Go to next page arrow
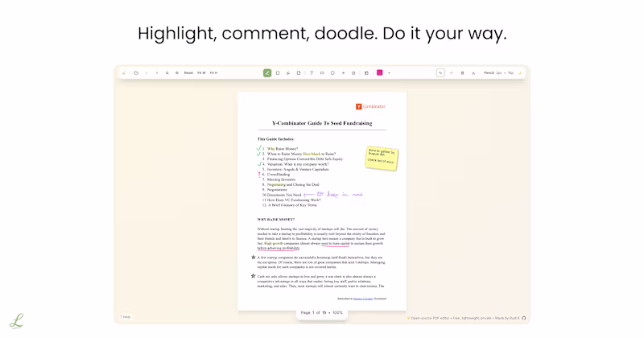The height and width of the screenshot is (338, 644). [157, 72]
